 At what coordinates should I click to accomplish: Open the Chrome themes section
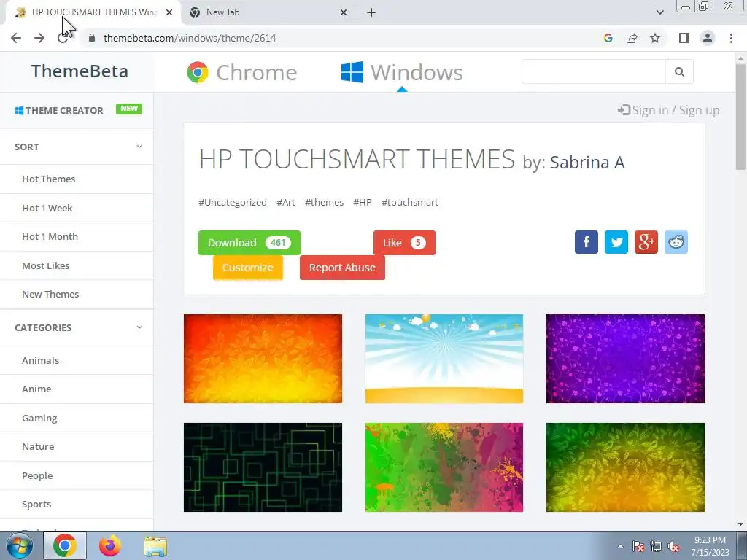point(241,72)
